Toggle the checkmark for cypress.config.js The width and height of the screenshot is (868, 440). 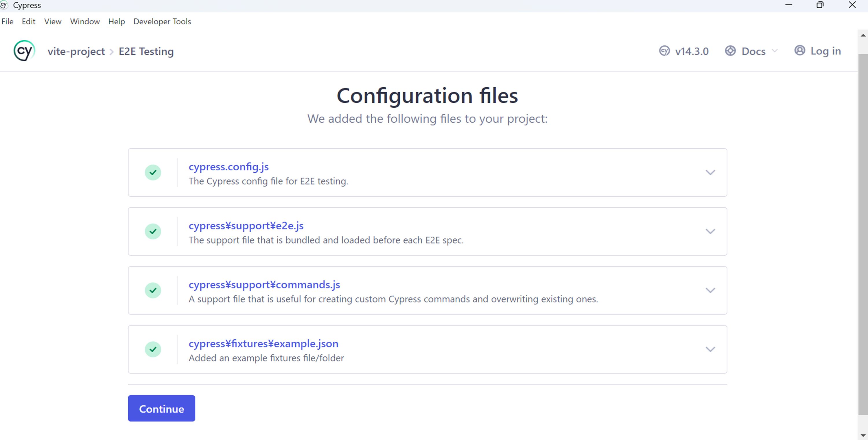click(153, 172)
